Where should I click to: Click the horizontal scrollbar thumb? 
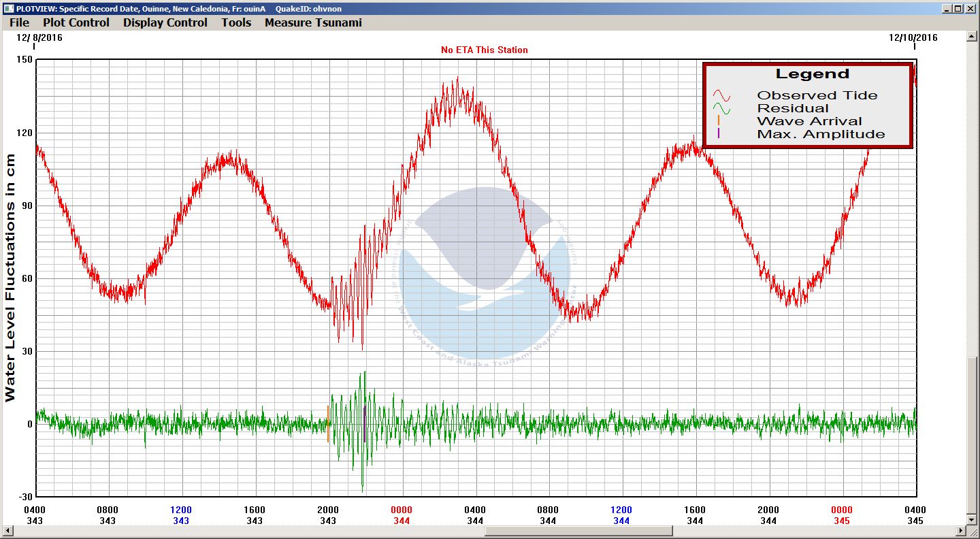(578, 531)
